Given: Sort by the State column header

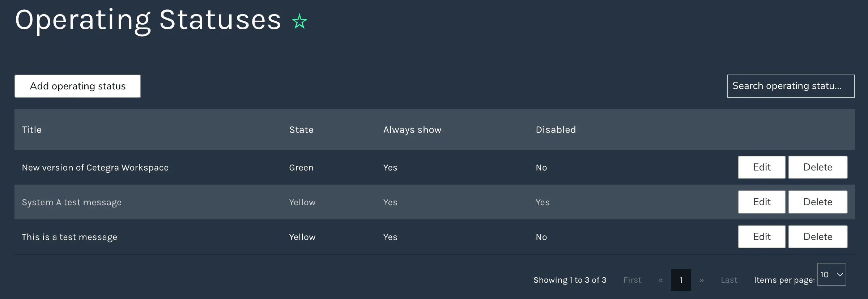Looking at the screenshot, I should (x=301, y=130).
